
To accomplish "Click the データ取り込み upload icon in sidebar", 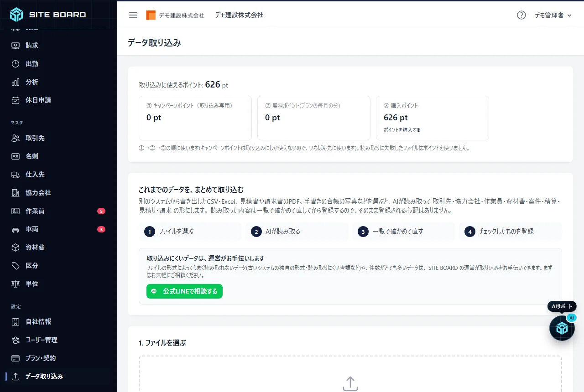I will pos(16,377).
